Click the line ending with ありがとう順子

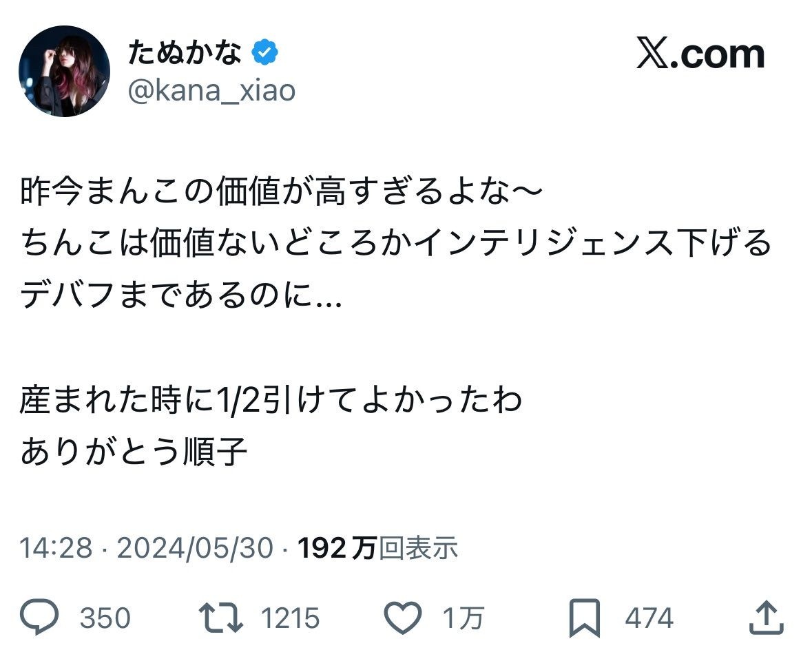click(x=134, y=452)
